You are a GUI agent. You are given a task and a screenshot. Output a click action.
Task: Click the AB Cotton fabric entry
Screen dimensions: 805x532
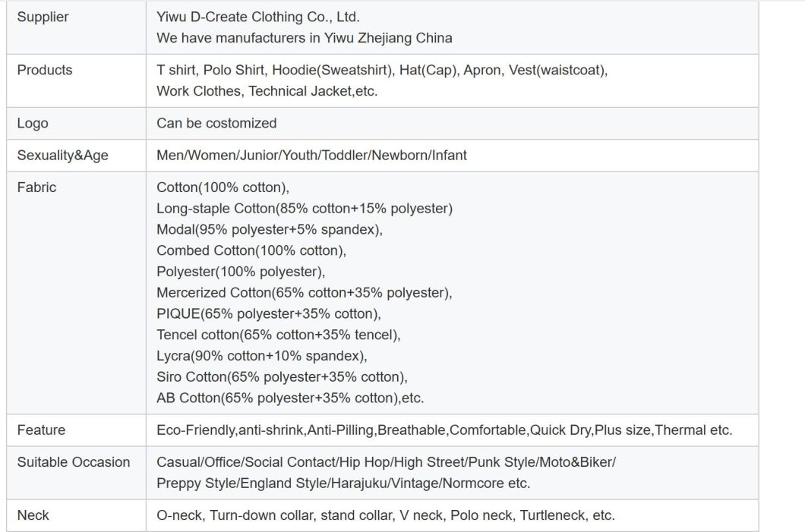[x=290, y=398]
